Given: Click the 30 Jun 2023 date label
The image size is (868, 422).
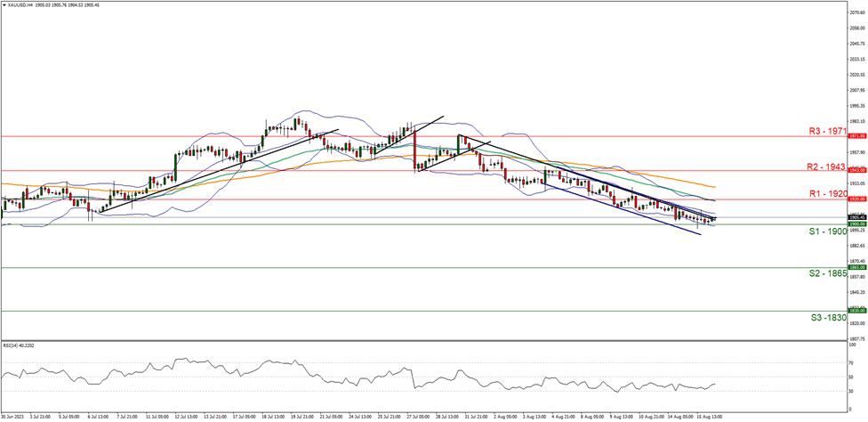Looking at the screenshot, I should (x=13, y=417).
